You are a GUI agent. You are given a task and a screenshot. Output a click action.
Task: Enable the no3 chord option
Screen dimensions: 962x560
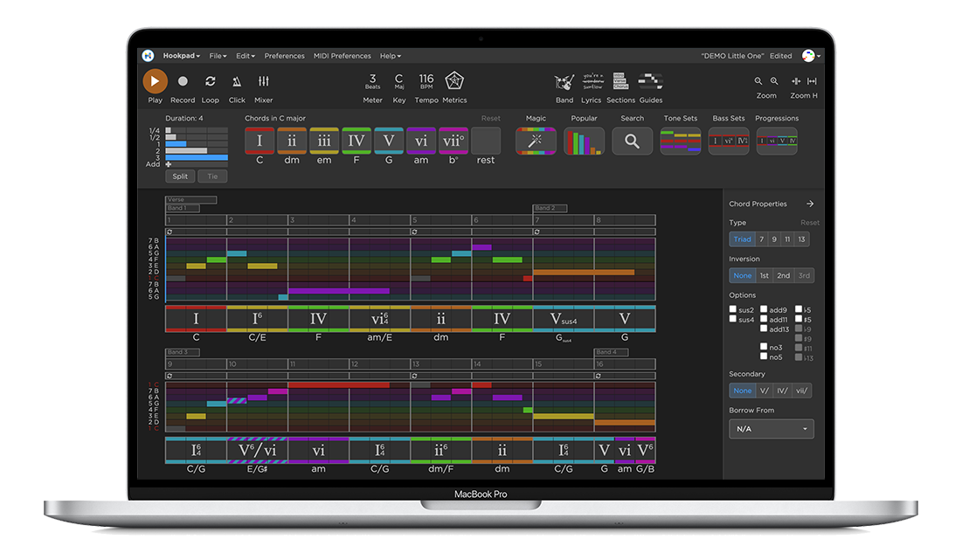(764, 347)
